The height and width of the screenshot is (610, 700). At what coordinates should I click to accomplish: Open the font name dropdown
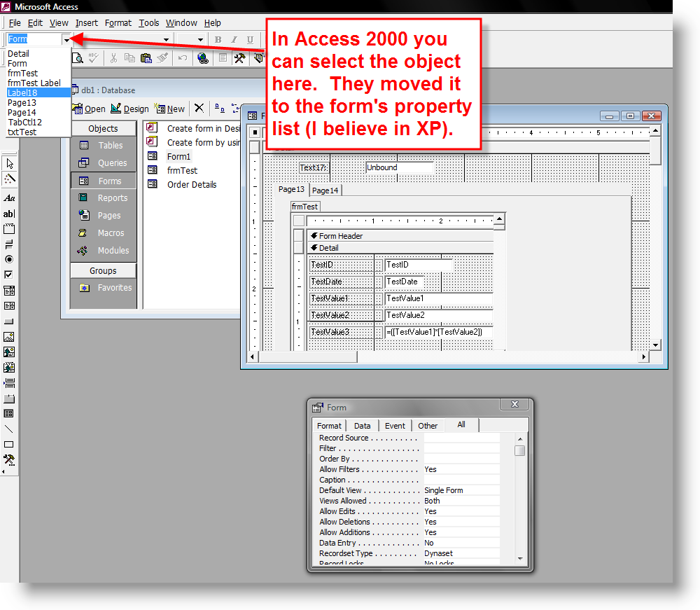tap(166, 40)
